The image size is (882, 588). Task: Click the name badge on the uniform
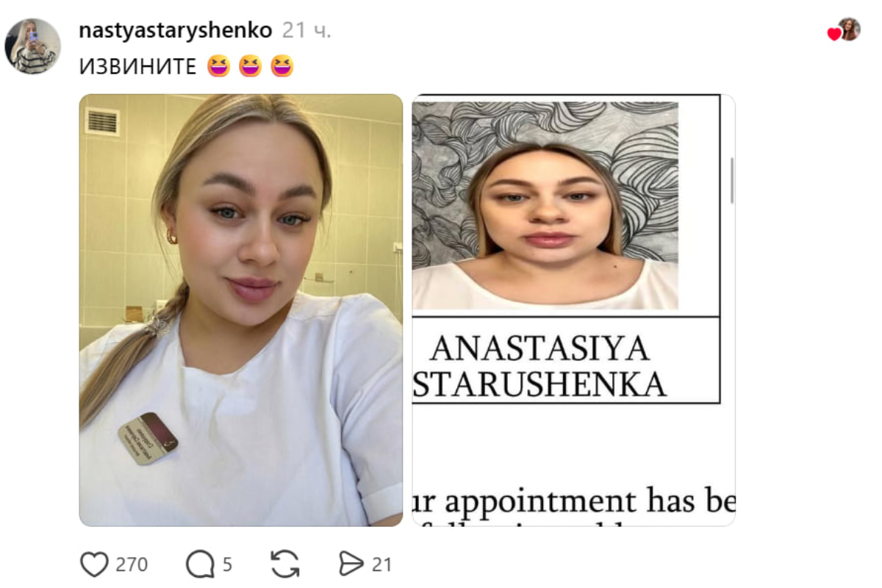coord(147,439)
